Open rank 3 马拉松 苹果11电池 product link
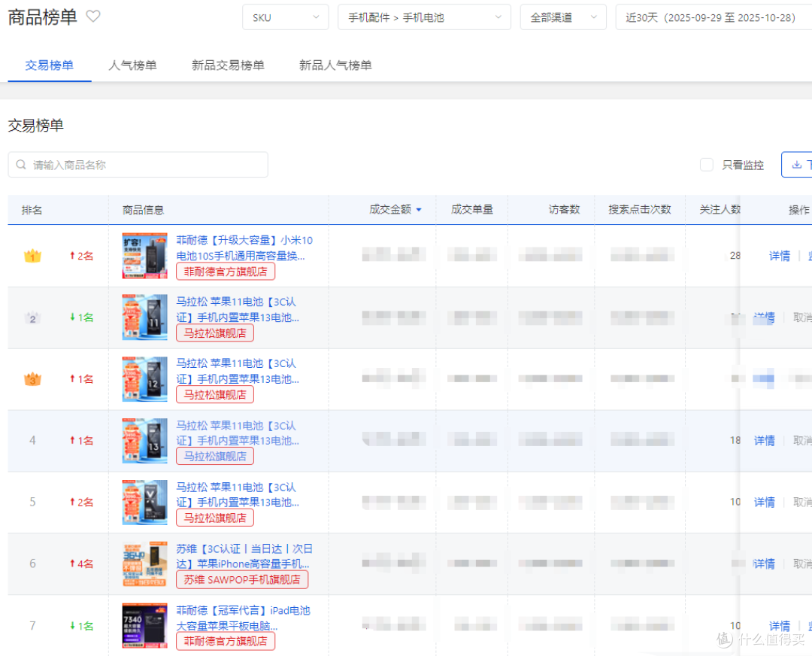Viewport: 812px width, 656px height. tap(238, 371)
